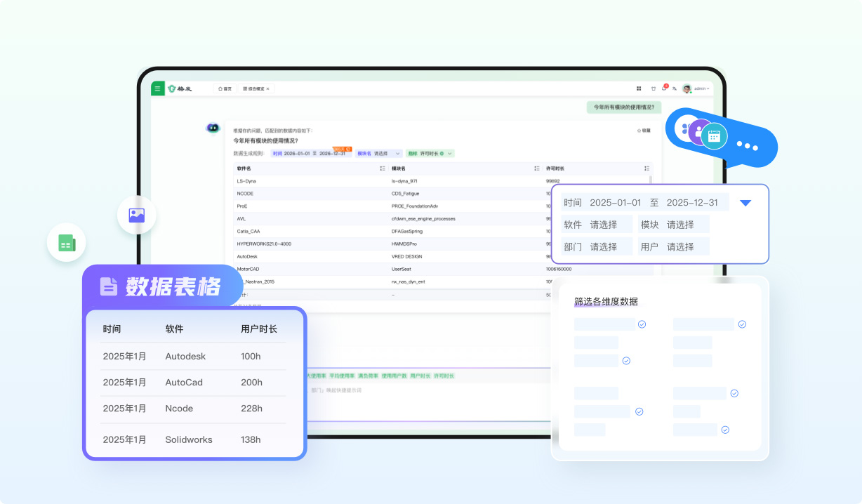Toggle the bottom-right checkmark in filter panel
862x504 pixels.
725,430
